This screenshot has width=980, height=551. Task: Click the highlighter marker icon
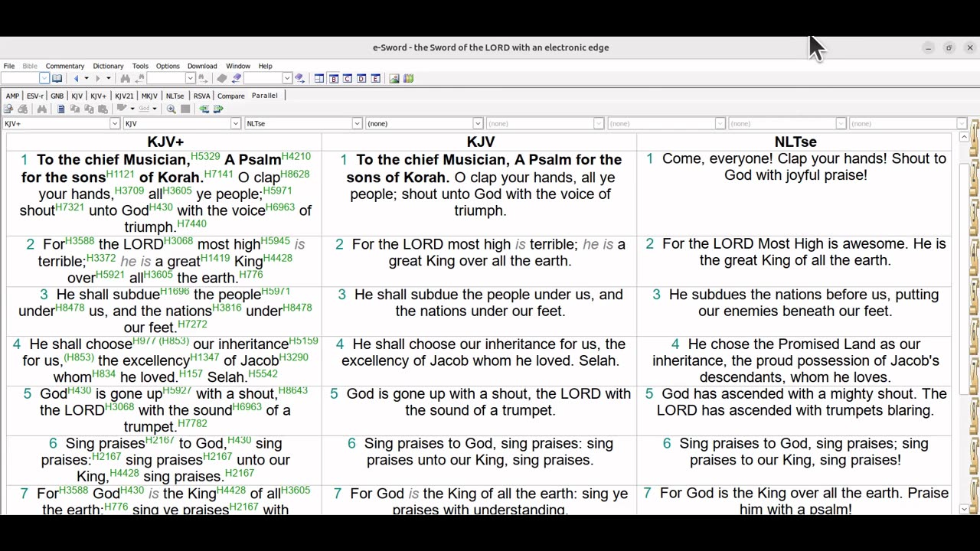click(x=122, y=108)
